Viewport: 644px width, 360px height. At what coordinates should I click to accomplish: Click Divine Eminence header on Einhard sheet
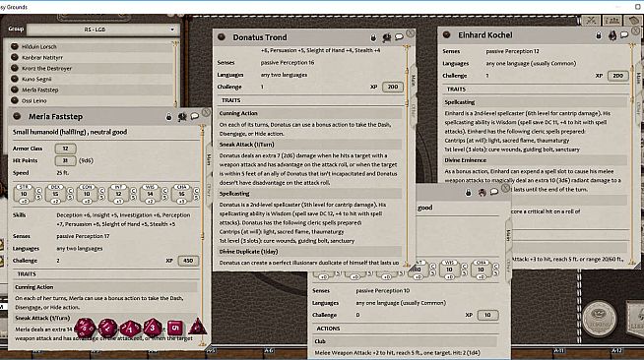tap(535, 160)
